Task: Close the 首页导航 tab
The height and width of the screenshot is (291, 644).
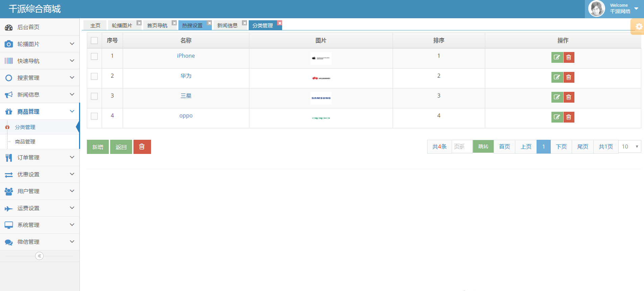Action: 174,23
